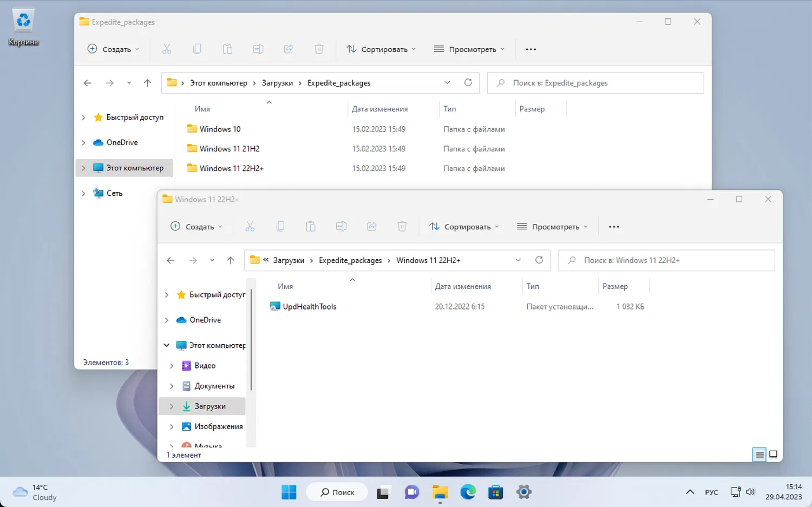Click Этот компьютер breadcrumb in address bar
The width and height of the screenshot is (812, 507).
219,83
